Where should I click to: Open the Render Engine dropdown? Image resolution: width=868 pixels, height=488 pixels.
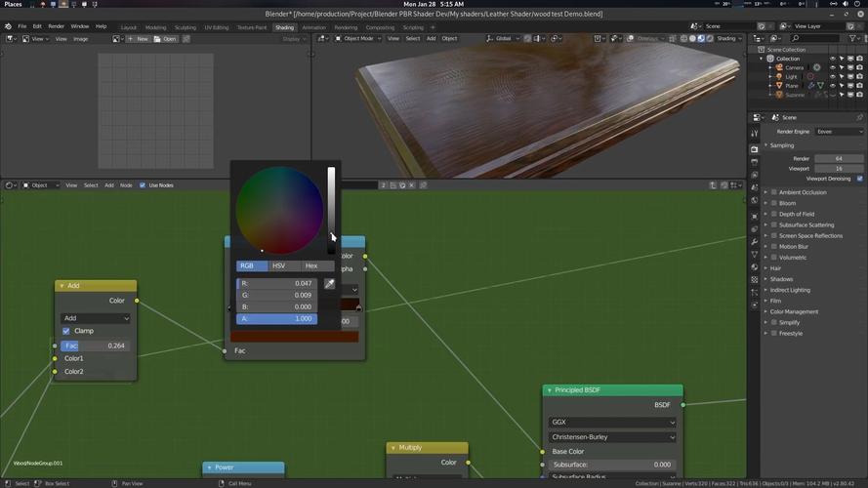(x=840, y=132)
